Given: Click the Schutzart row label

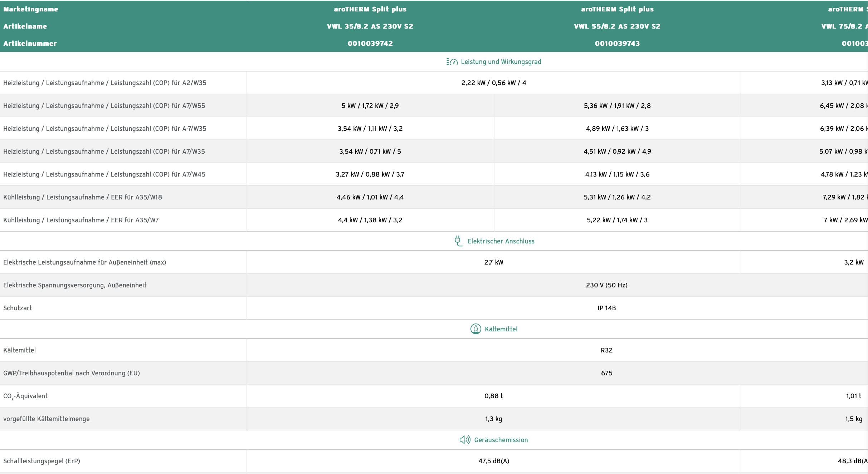Looking at the screenshot, I should pos(18,308).
